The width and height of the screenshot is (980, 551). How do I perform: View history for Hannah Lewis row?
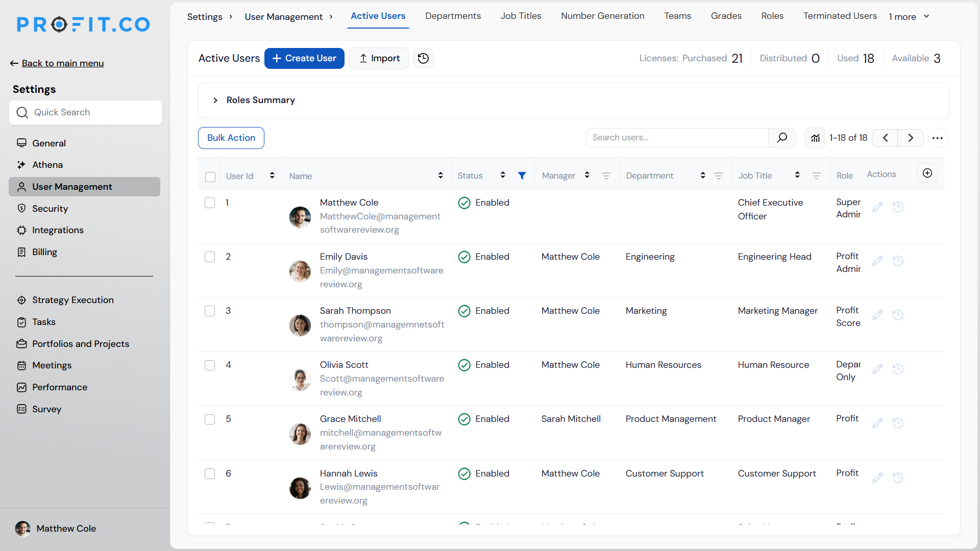coord(898,478)
